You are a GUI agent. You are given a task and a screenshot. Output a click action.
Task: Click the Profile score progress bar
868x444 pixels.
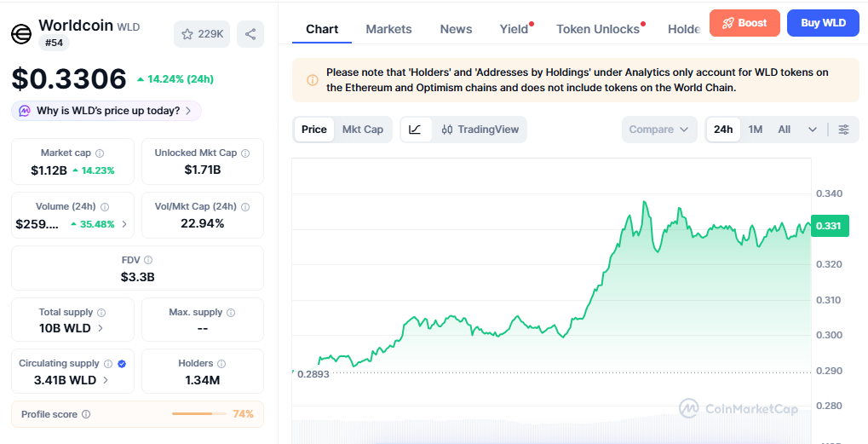(199, 413)
